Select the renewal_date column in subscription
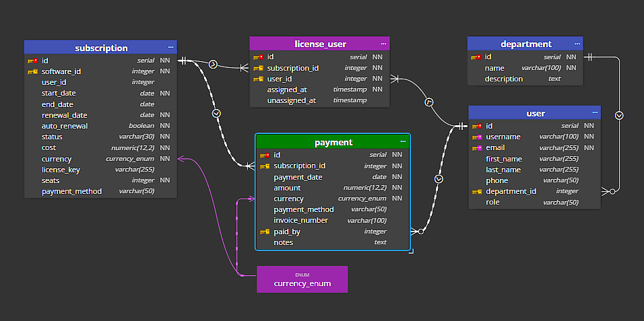644x321 pixels. (100, 115)
